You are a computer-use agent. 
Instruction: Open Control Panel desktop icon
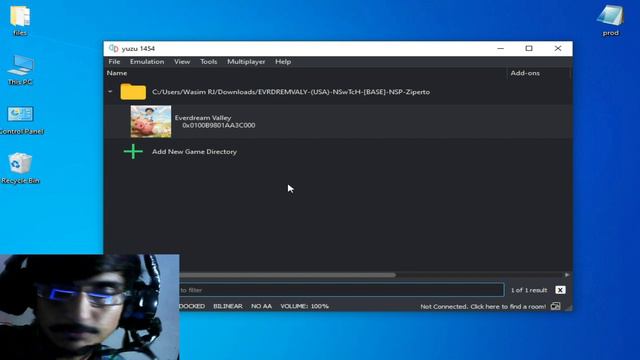tap(21, 120)
